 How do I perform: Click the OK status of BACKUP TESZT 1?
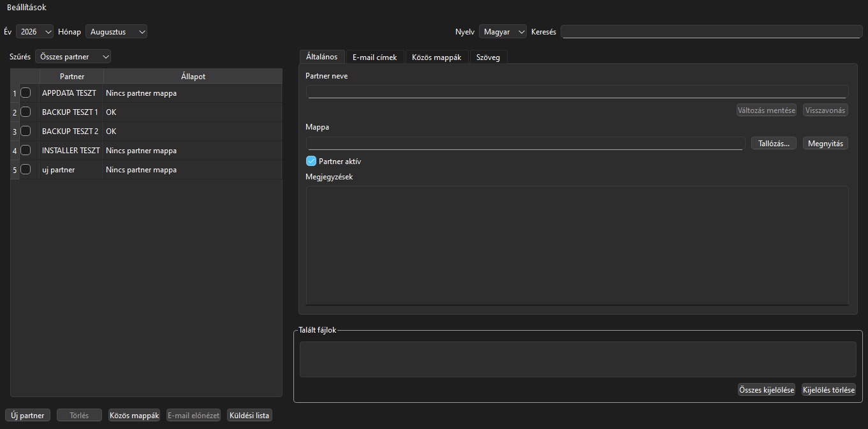tap(193, 112)
